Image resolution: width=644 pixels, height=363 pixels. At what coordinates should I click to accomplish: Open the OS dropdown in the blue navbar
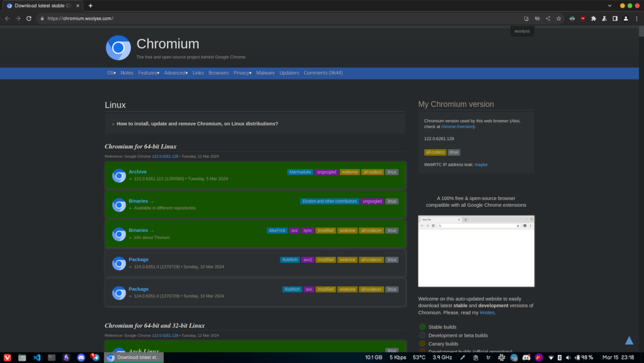(x=111, y=73)
